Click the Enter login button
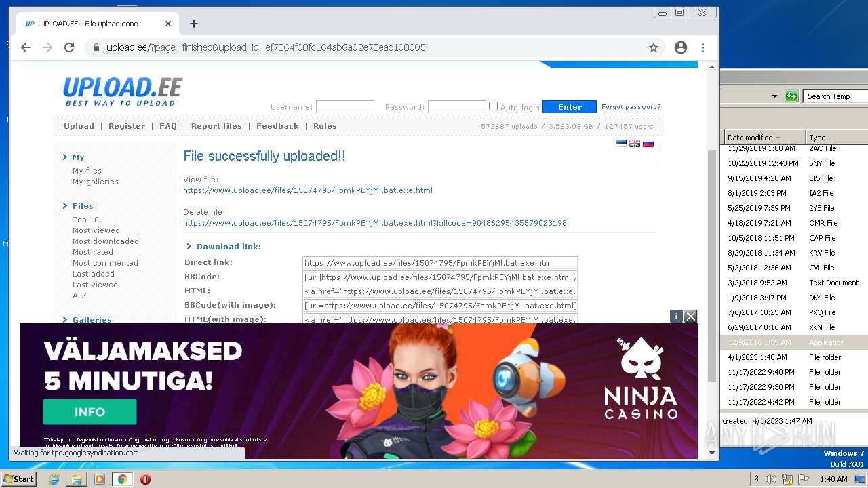 point(570,107)
